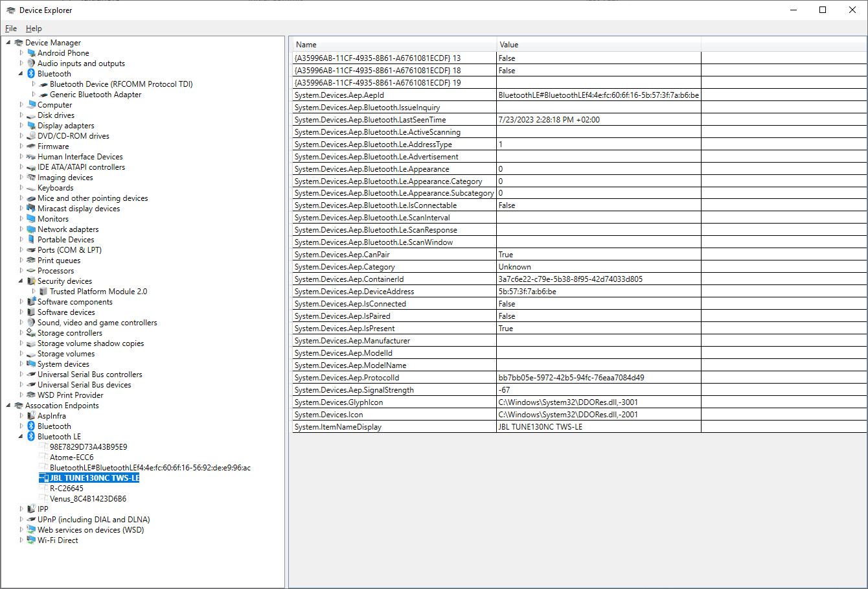This screenshot has width=868, height=589.
Task: Expand the Portable Devices node
Action: pos(21,240)
